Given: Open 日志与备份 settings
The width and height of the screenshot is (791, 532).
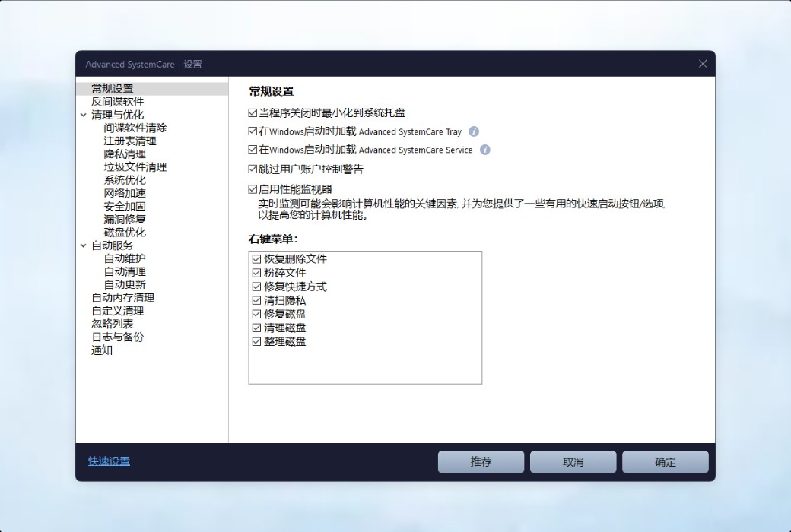Looking at the screenshot, I should [x=118, y=337].
